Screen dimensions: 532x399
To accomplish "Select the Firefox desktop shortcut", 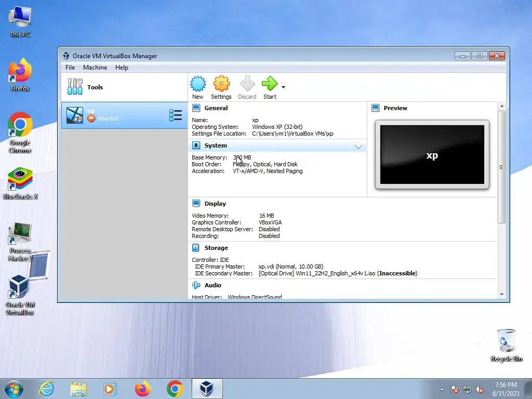I will pos(20,75).
